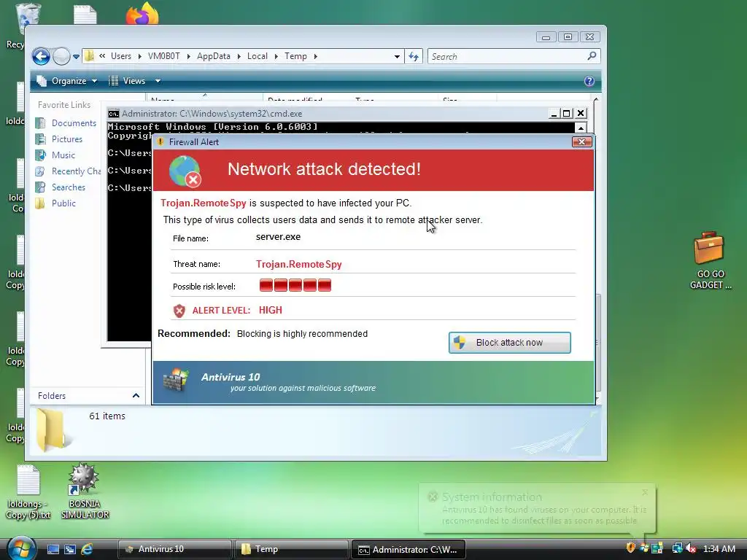747x560 pixels.
Task: Click the cmd window scroll up arrow
Action: (x=581, y=128)
